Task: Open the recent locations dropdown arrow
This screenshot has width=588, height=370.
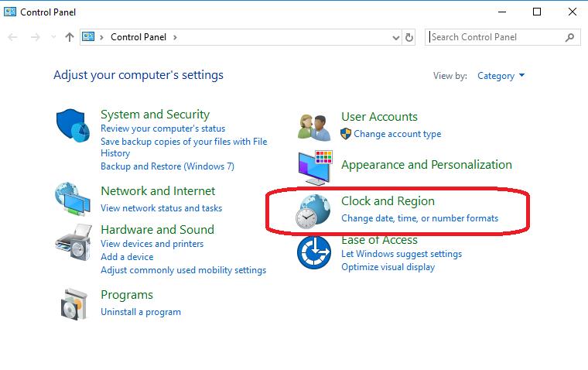Action: tap(53, 37)
